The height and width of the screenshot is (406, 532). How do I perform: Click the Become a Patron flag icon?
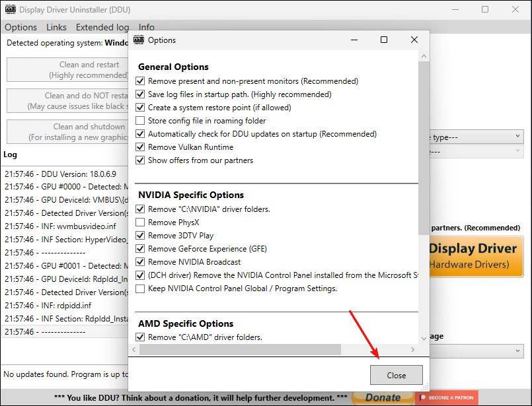(x=424, y=398)
